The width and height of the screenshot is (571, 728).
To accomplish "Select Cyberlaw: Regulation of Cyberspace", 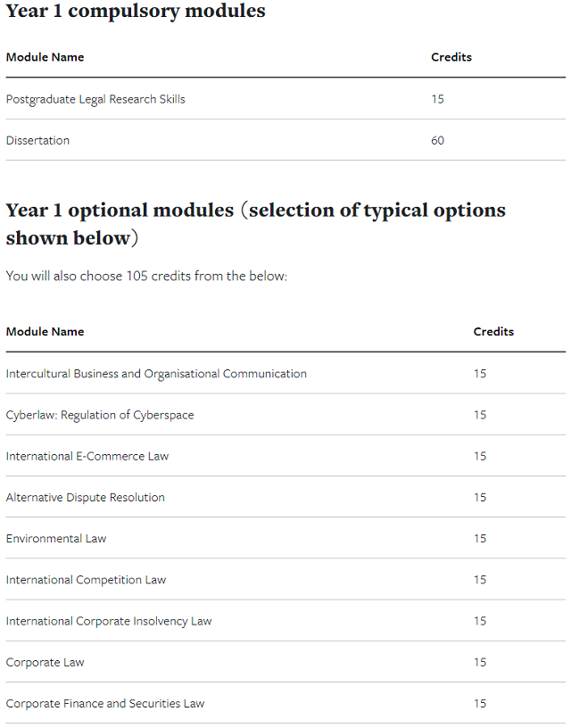I will [100, 415].
